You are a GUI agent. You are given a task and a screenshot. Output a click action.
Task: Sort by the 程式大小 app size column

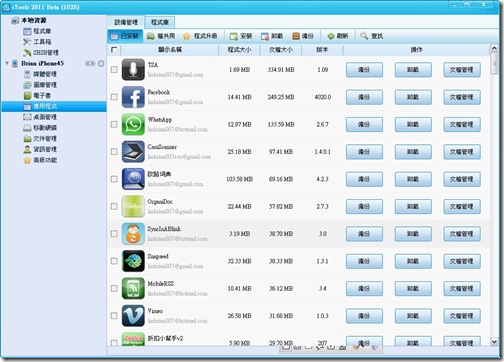[x=239, y=50]
